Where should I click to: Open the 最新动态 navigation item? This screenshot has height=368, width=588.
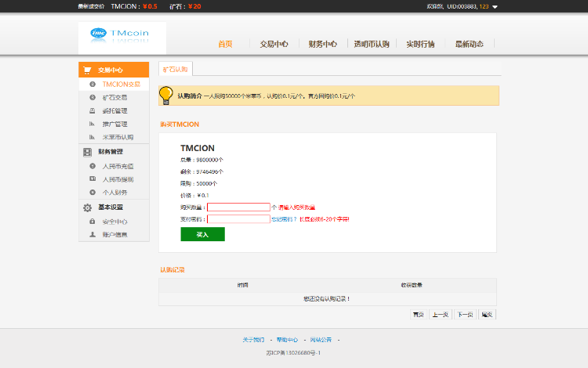[470, 44]
